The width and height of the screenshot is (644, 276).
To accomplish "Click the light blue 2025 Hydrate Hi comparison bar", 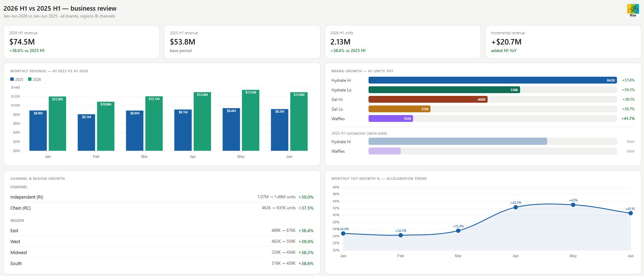I will [x=458, y=141].
